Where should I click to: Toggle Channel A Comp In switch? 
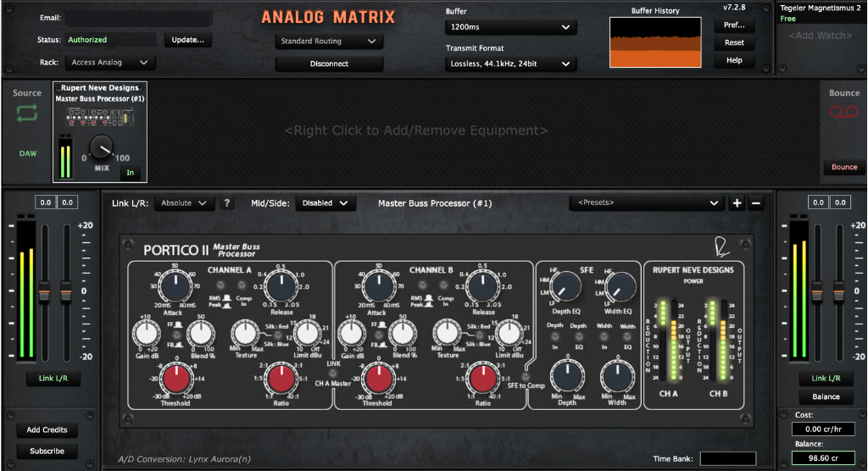[x=242, y=285]
